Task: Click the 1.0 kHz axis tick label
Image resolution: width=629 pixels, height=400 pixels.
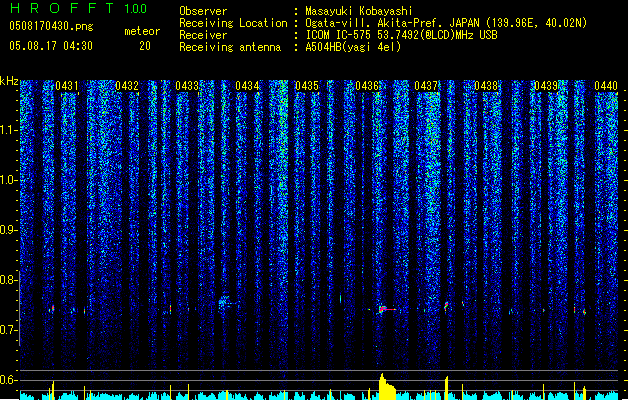Action: 8,180
